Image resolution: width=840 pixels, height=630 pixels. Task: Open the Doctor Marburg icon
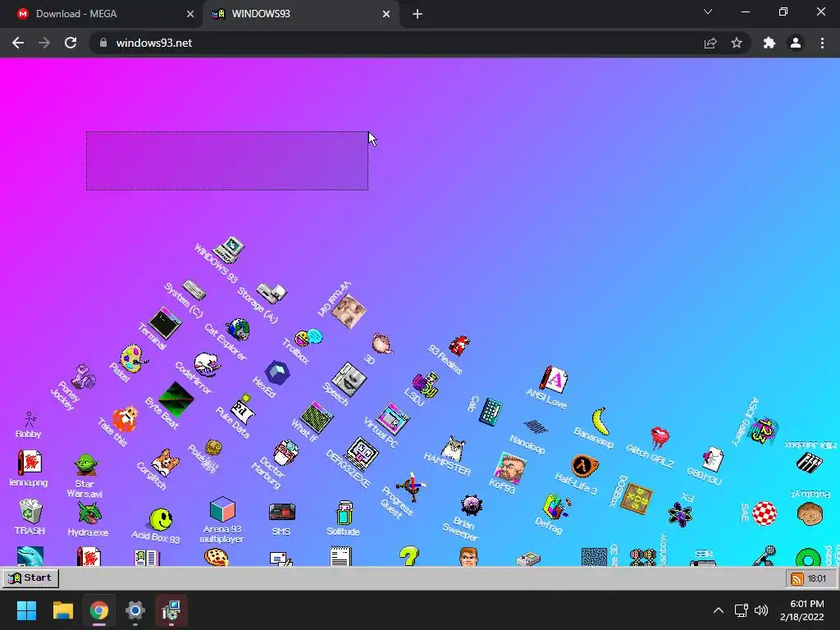[x=285, y=453]
